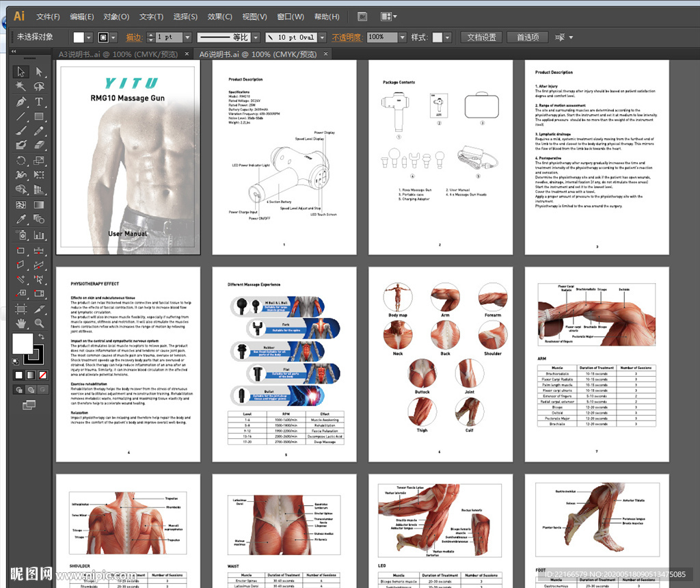Viewport: 700px width, 588px height.
Task: Choose the Rectangle tool
Action: (x=39, y=116)
